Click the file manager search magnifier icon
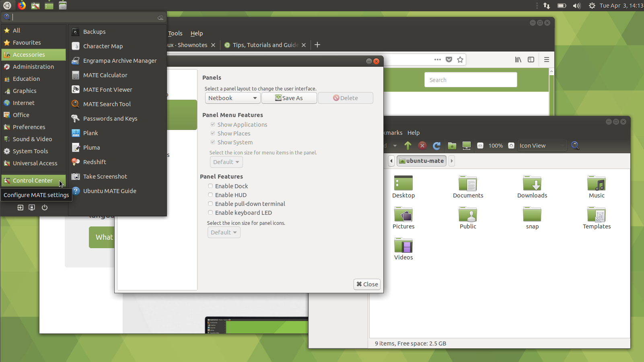 point(575,146)
